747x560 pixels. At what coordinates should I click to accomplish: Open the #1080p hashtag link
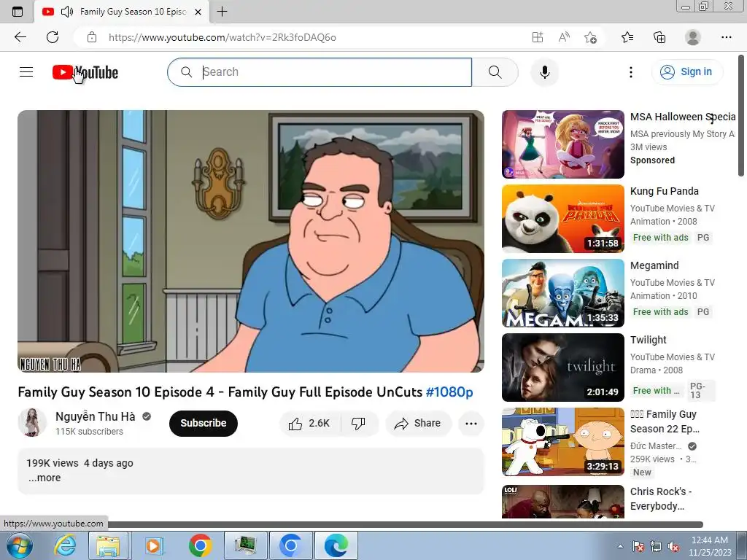pos(449,392)
